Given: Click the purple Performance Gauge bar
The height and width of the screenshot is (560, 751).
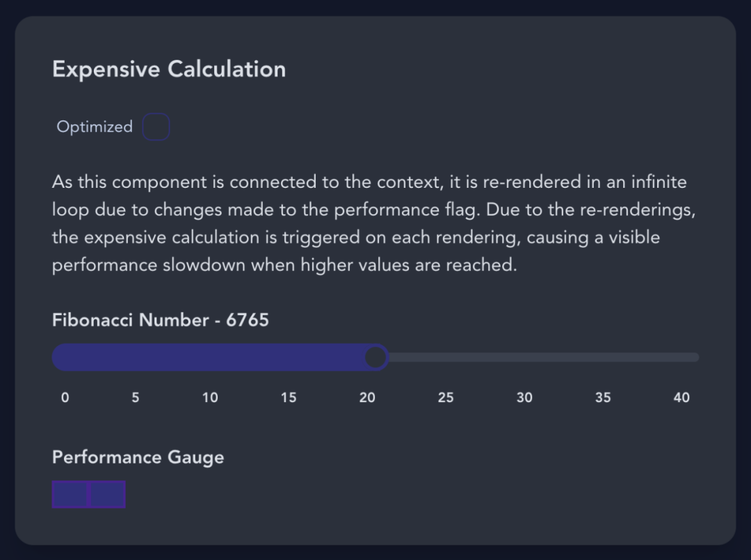Looking at the screenshot, I should click(89, 494).
